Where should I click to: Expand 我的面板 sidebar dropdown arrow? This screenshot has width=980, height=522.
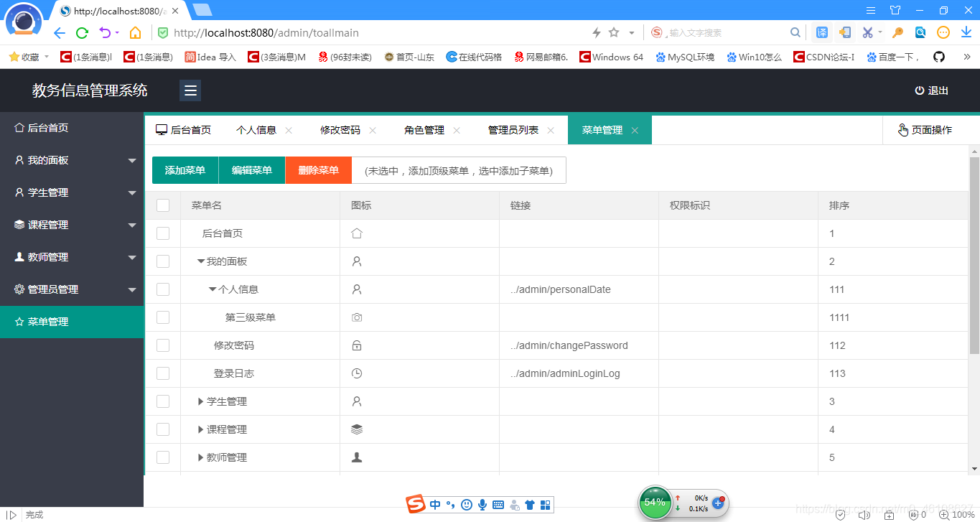(x=132, y=161)
